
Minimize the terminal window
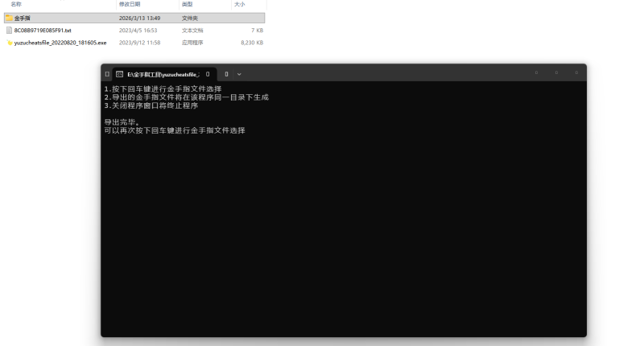536,72
